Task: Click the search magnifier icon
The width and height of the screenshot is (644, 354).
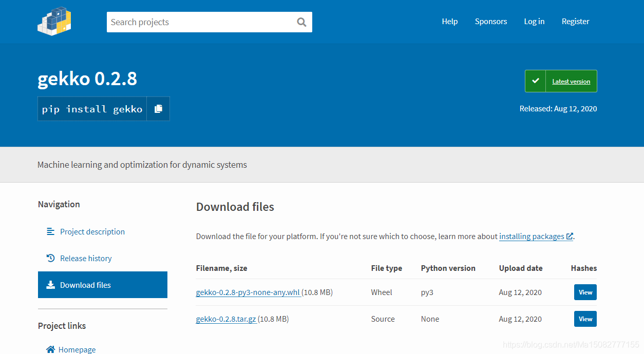Action: (301, 22)
